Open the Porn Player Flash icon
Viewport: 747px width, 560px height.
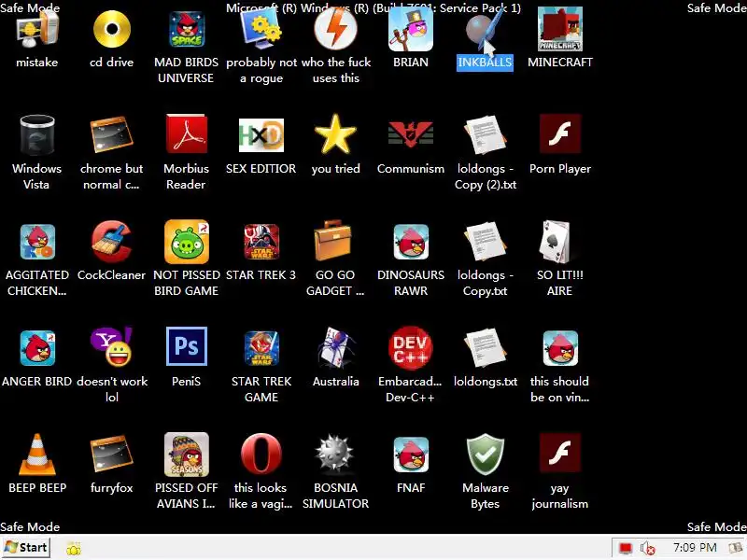click(560, 133)
